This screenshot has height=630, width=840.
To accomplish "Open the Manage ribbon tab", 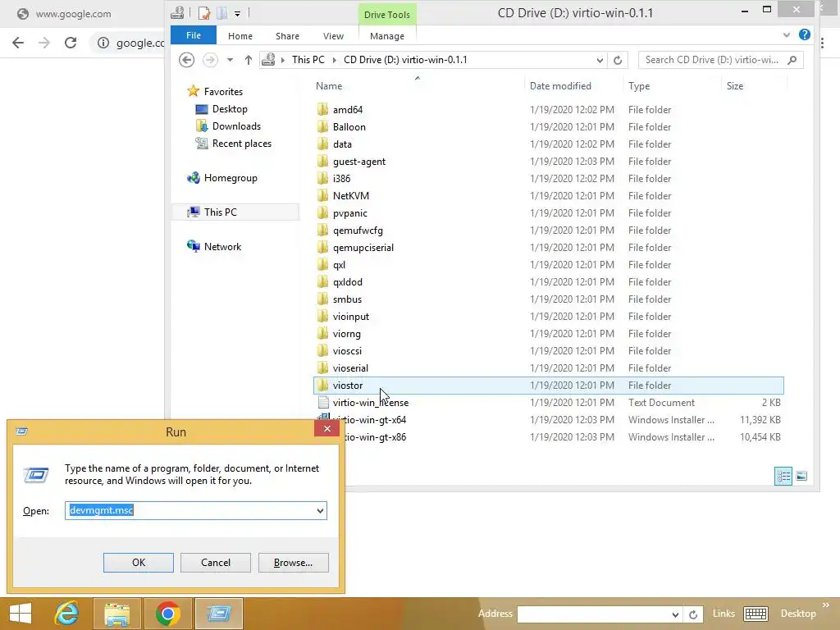I will coord(387,36).
